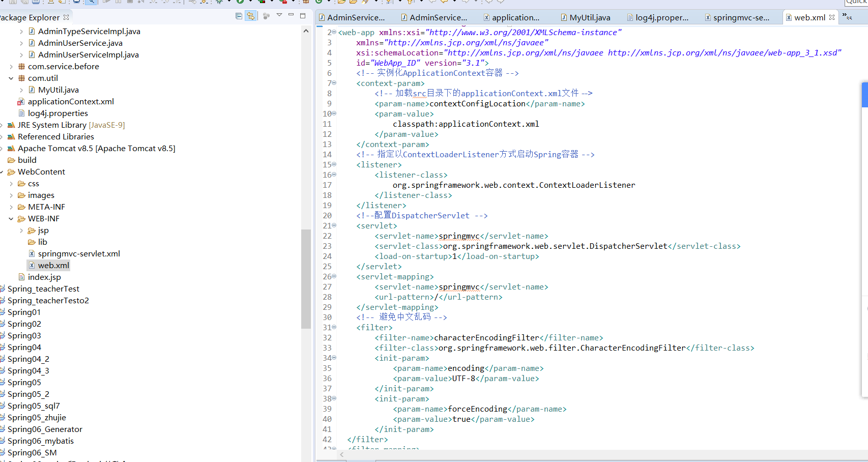This screenshot has width=868, height=462.
Task: Toggle fold at line 34 init-param
Action: tap(334, 358)
